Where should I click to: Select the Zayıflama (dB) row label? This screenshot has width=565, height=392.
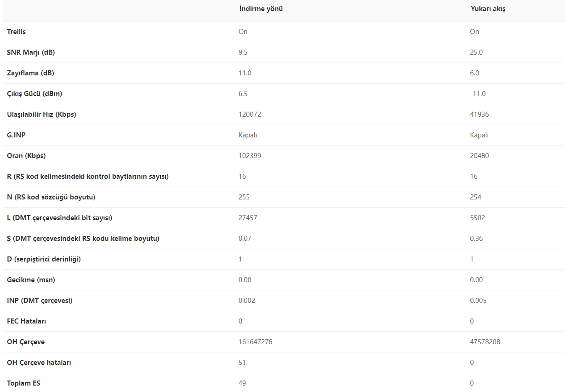(31, 73)
